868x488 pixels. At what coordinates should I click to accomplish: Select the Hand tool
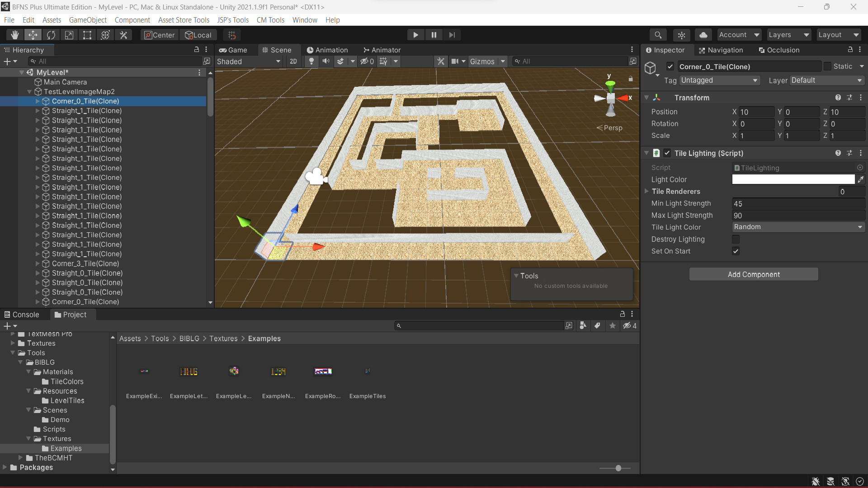14,35
